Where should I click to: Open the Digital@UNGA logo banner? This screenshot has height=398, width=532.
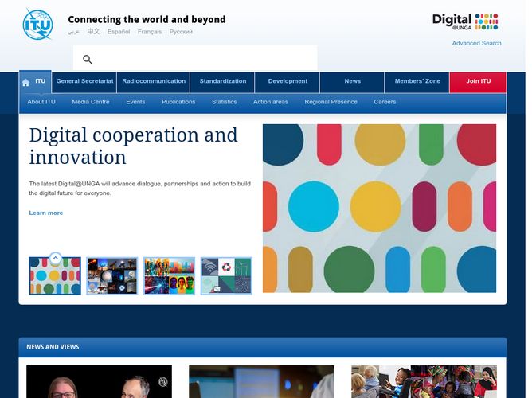tap(465, 21)
